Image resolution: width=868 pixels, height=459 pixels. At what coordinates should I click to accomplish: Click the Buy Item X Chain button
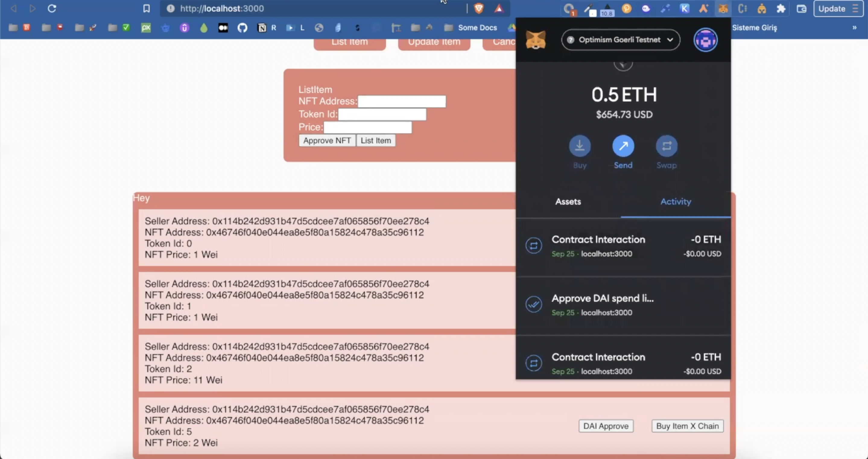[687, 426]
